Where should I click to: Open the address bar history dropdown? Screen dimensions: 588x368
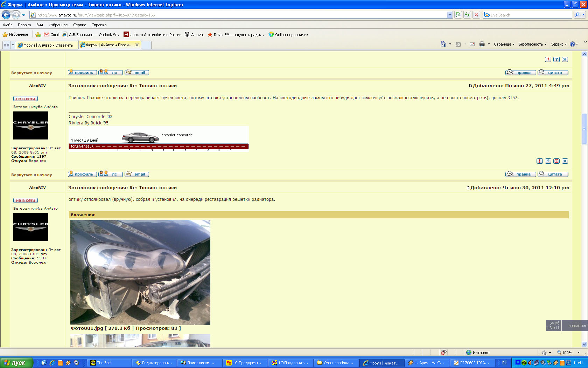click(450, 15)
